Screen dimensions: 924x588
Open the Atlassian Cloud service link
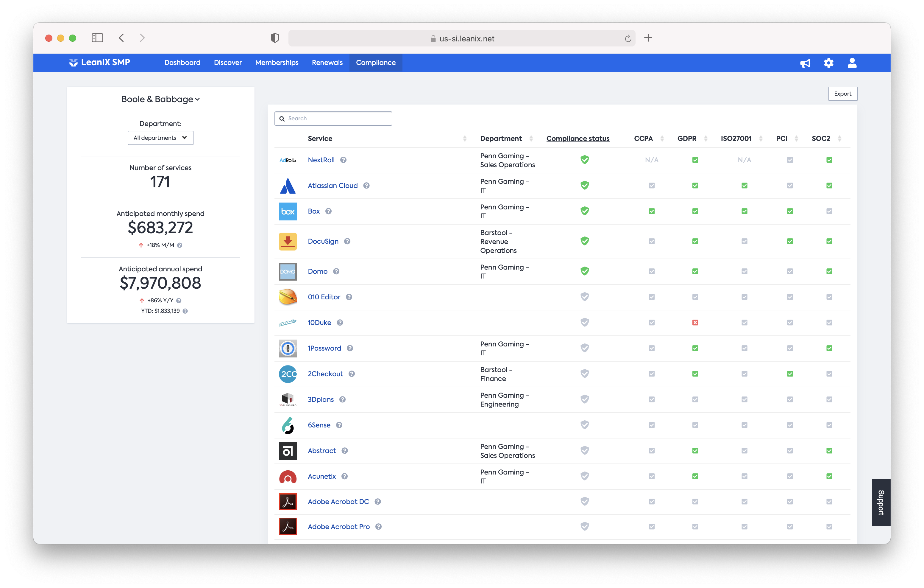(x=333, y=186)
